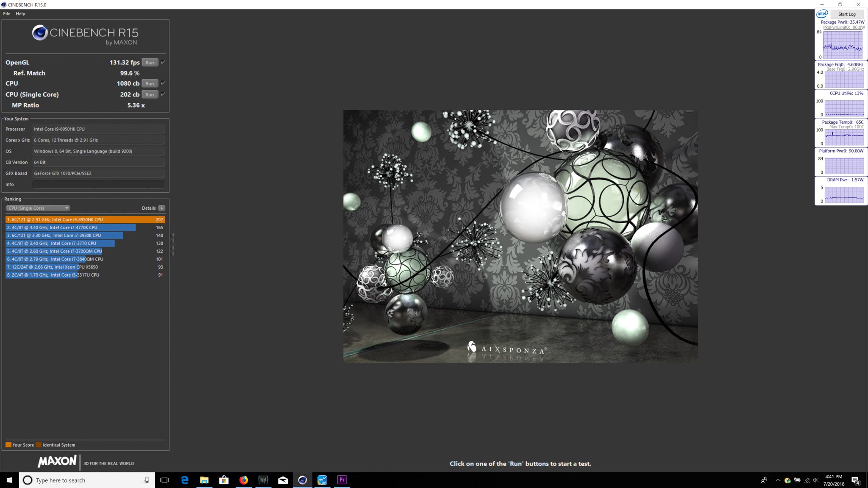Open PredatorSense from the taskbar
This screenshot has height=488, width=868.
tap(263, 480)
